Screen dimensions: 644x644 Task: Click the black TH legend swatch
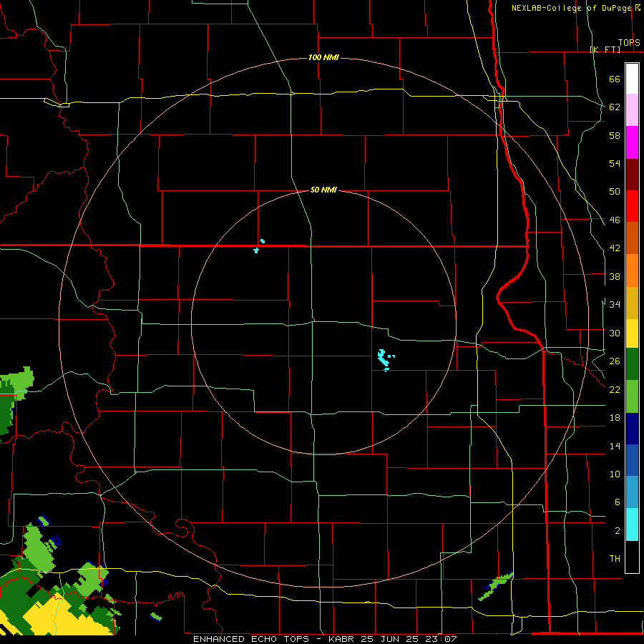point(632,556)
